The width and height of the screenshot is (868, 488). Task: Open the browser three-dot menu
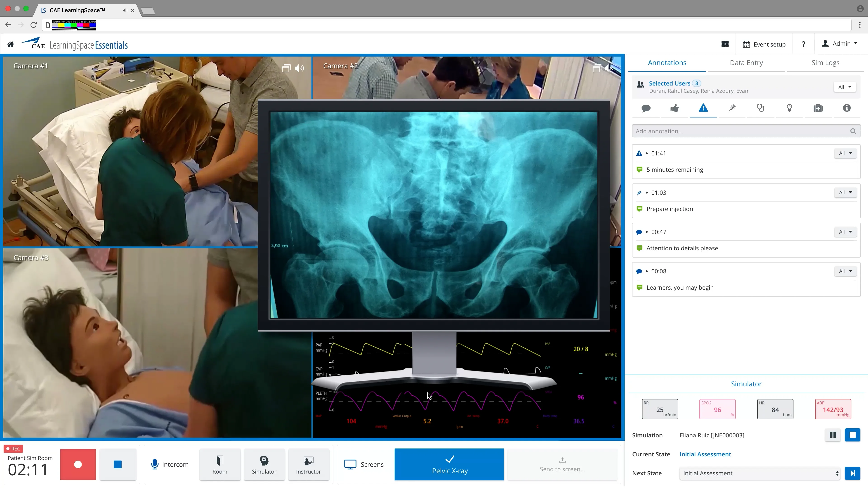click(860, 25)
